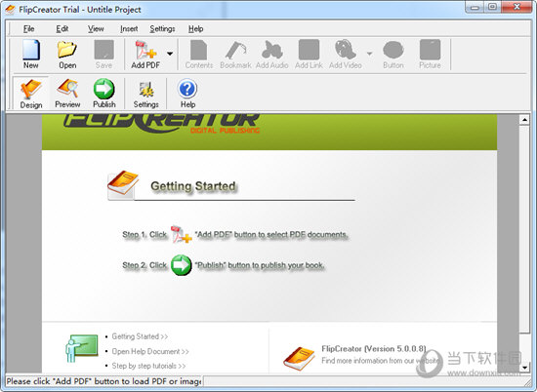Open the File menu
The width and height of the screenshot is (537, 392).
28,29
